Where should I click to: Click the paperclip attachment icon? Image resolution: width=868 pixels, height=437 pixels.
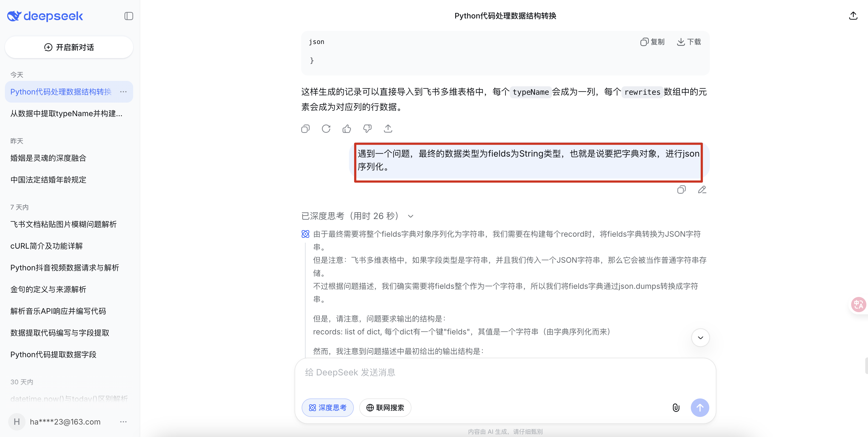tap(676, 408)
